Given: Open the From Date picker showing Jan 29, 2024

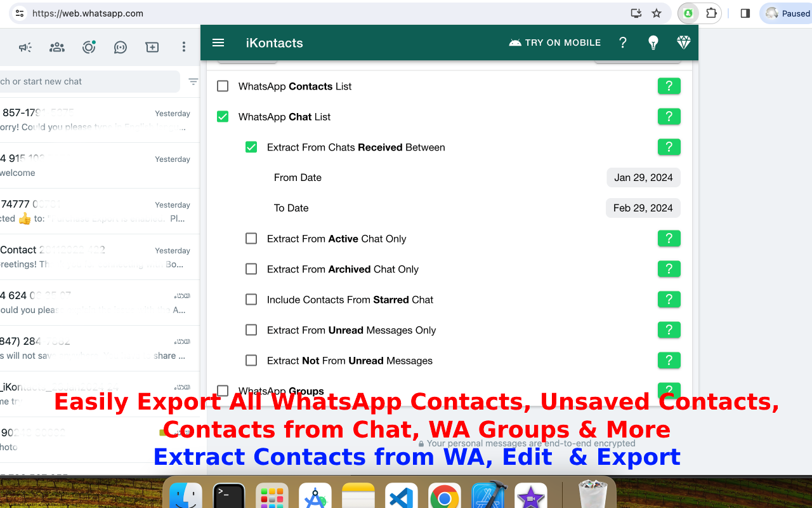Looking at the screenshot, I should [x=643, y=177].
